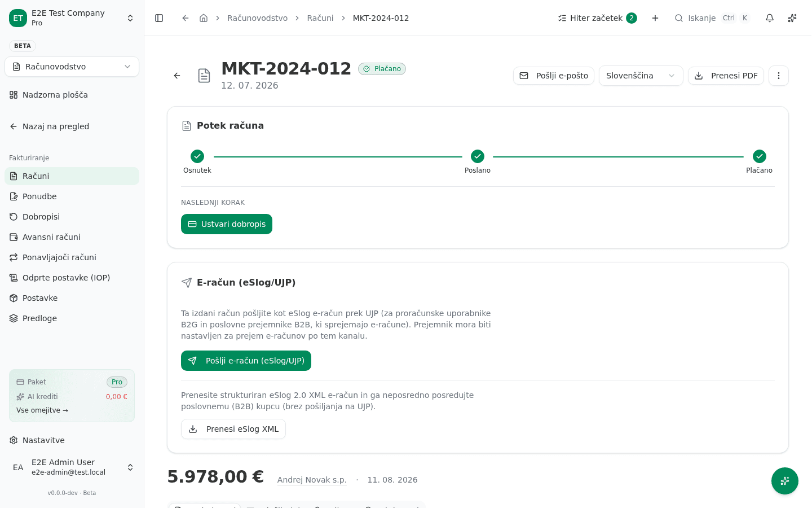
Task: Click the back arrow beside invoice title
Action: pyautogui.click(x=177, y=76)
